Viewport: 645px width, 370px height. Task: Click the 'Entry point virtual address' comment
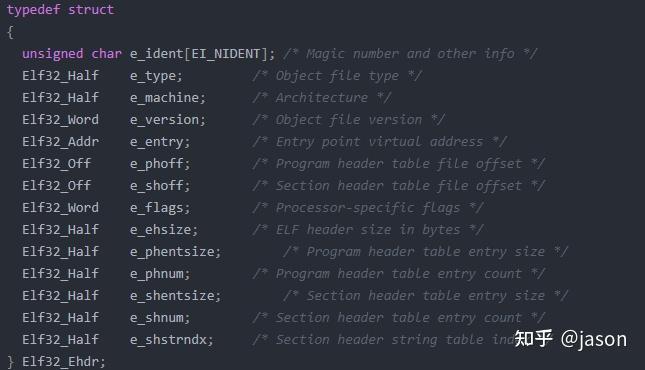point(380,142)
